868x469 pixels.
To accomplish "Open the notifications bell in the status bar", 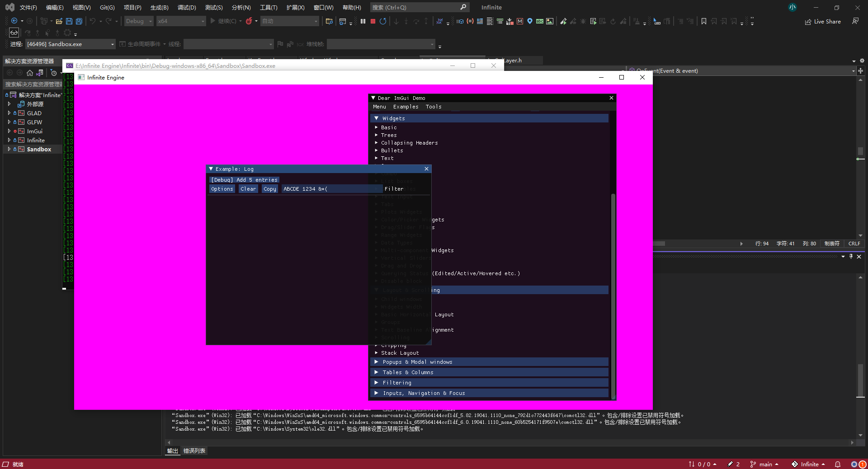I will point(838,464).
